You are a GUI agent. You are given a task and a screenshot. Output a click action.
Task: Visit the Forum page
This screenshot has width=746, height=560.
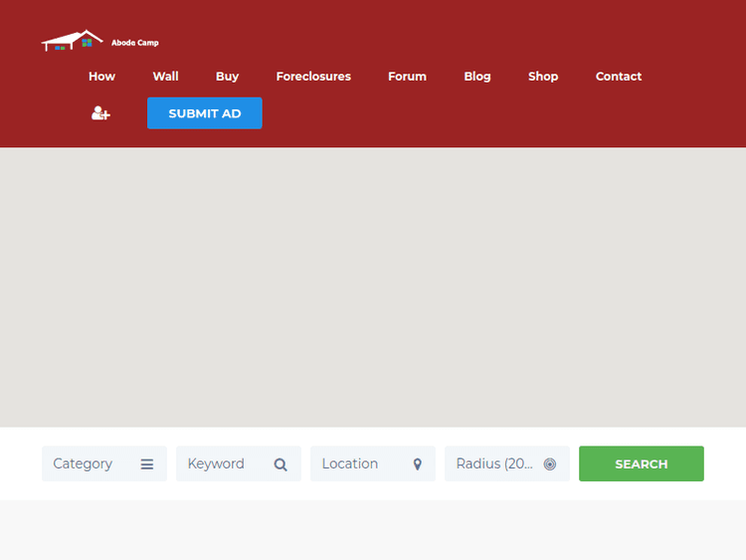407,77
